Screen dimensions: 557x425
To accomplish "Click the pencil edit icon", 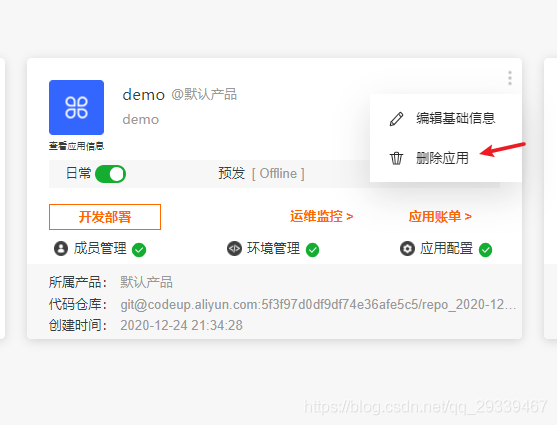I will 396,119.
